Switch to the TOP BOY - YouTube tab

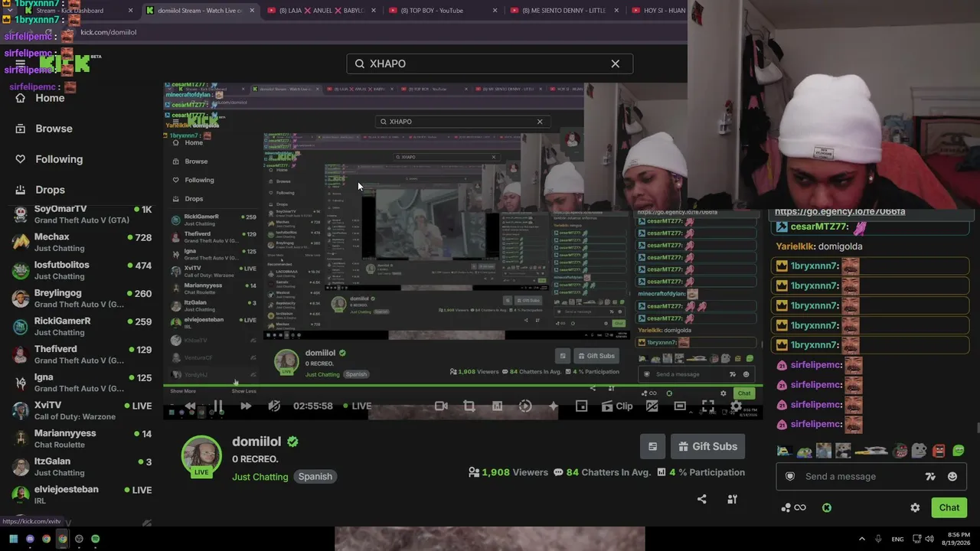tap(444, 11)
